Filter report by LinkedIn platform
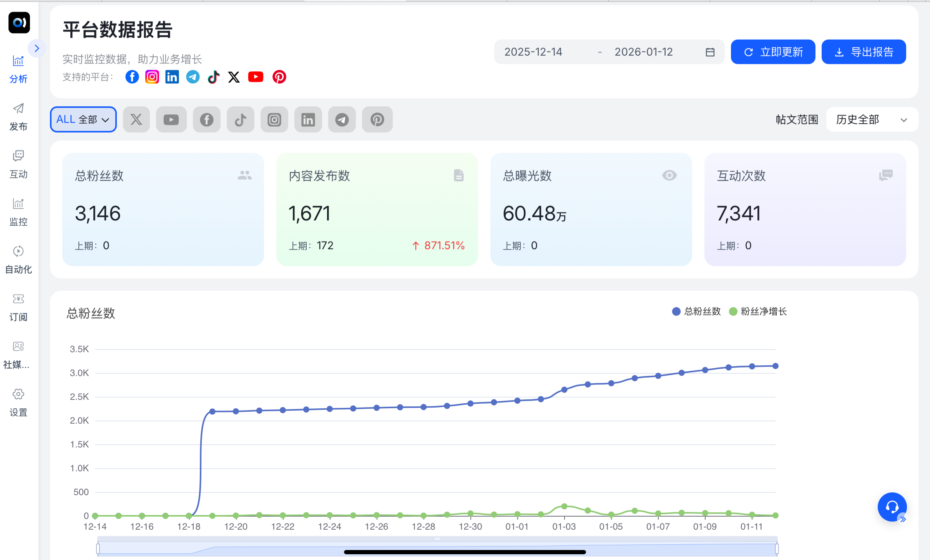This screenshot has width=930, height=560. point(308,119)
